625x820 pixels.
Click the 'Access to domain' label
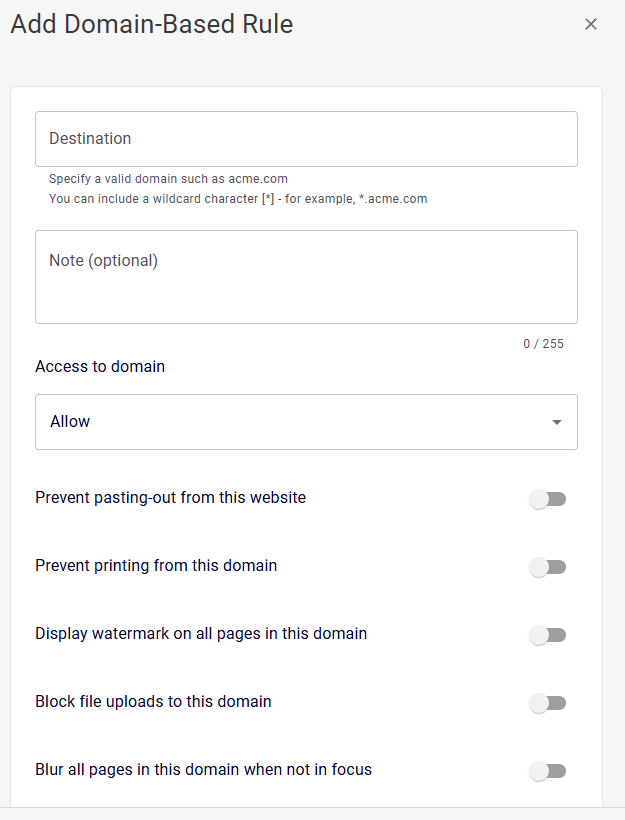(100, 366)
